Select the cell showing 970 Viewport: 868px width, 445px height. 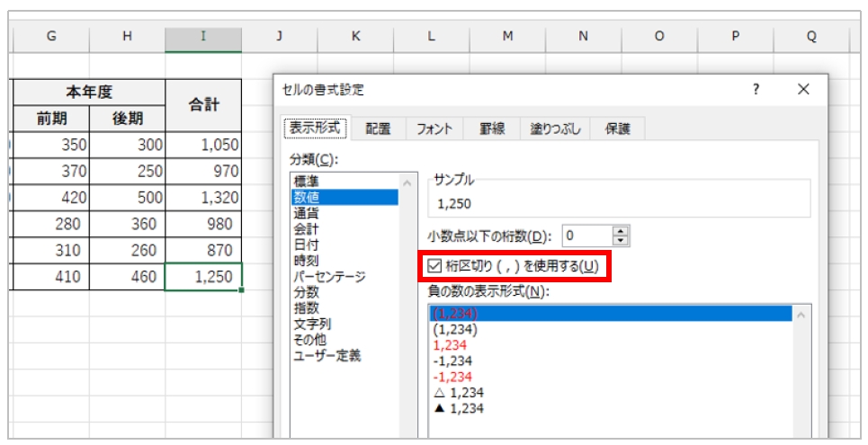point(203,171)
